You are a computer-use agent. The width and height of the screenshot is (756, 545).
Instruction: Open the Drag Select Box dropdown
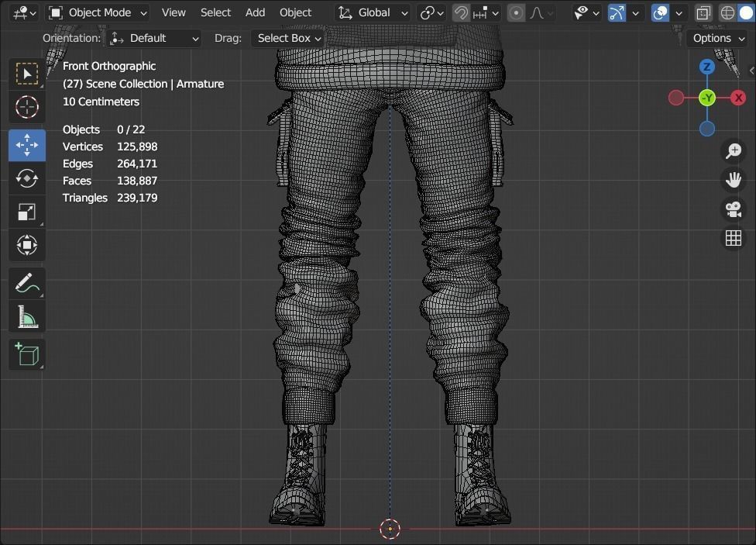287,38
